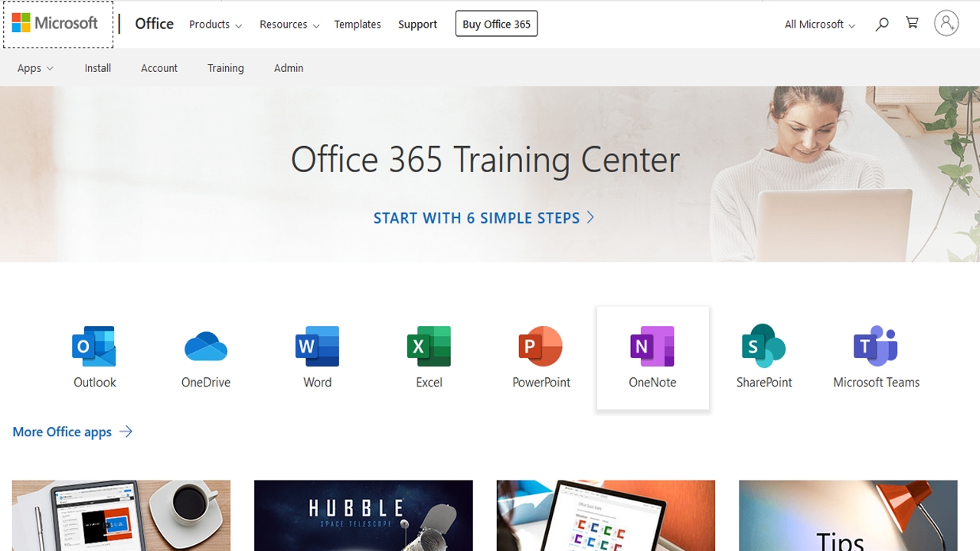Click the Office 365 Training Center heading
Screen dimensions: 980x551
485,159
